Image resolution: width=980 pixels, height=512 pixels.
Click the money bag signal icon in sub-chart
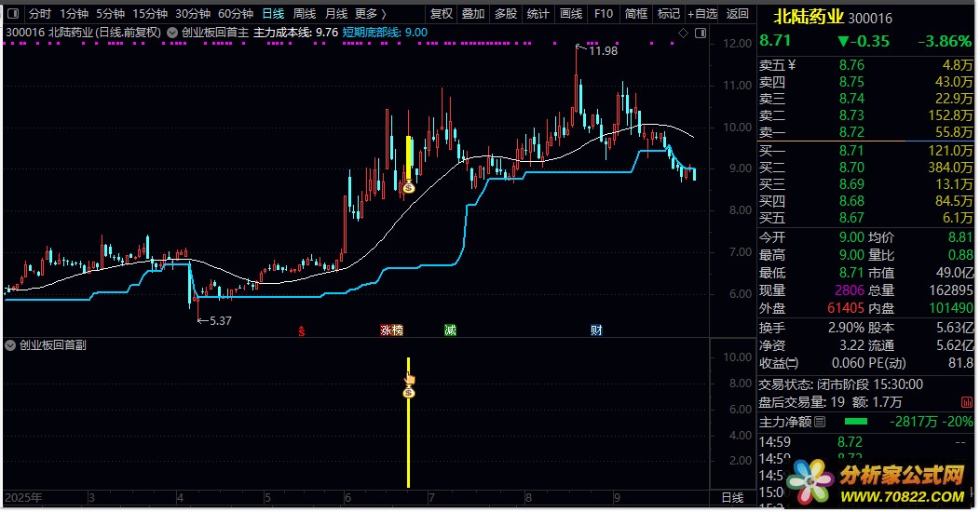408,392
